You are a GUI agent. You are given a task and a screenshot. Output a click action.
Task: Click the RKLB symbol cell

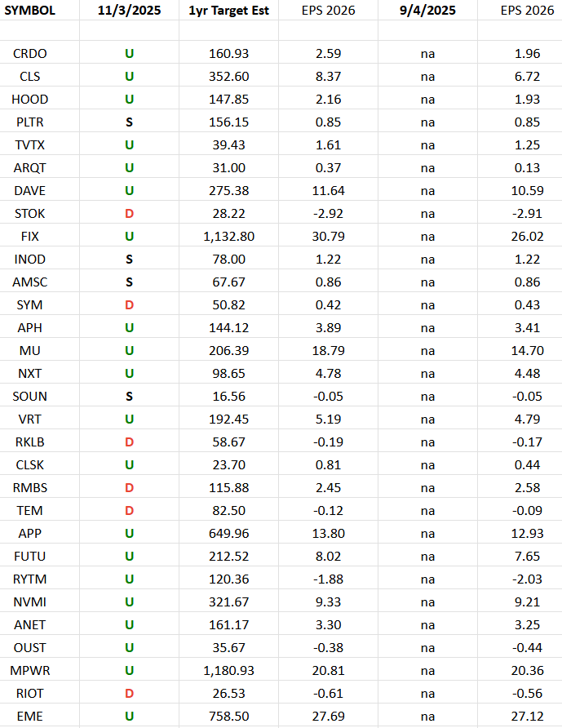31,442
